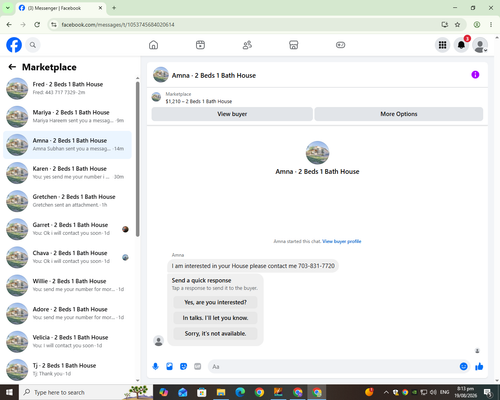Open the Facebook menu grid icon
Image resolution: width=500 pixels, height=400 pixels.
click(x=442, y=45)
